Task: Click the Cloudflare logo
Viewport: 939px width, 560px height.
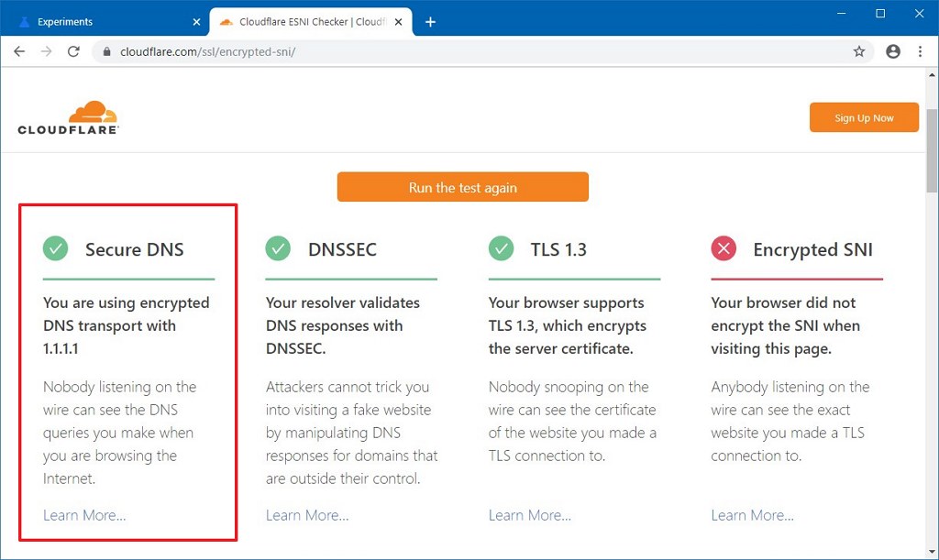Action: tap(69, 118)
